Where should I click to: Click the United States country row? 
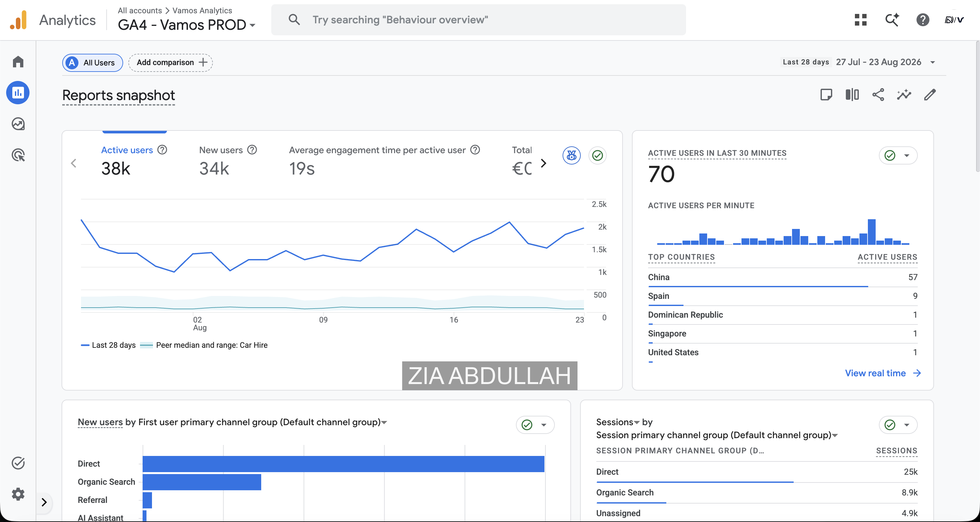pos(783,352)
